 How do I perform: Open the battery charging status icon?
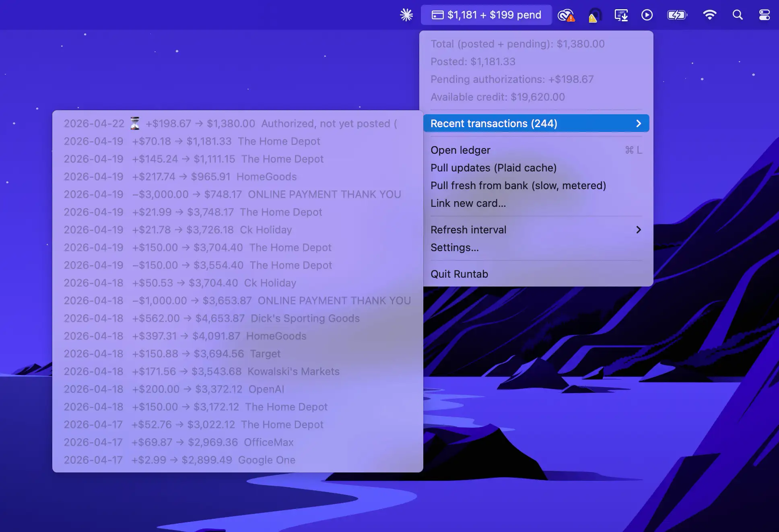pyautogui.click(x=677, y=15)
